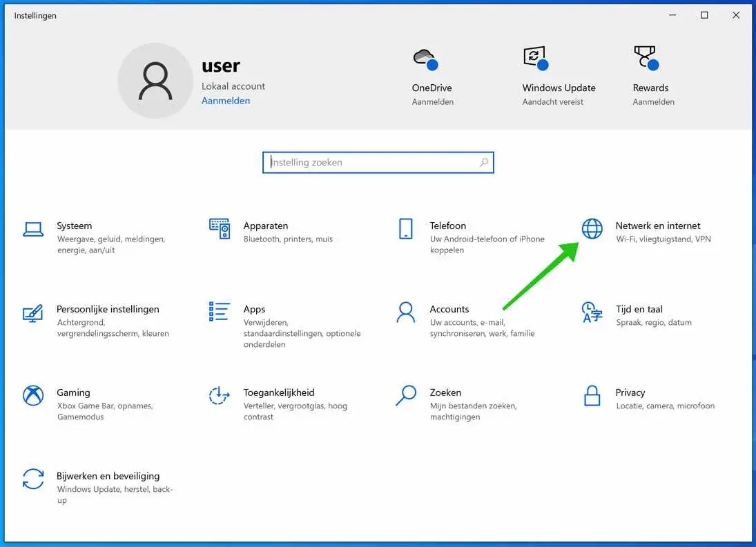Close the Instellingen window

pyautogui.click(x=736, y=15)
